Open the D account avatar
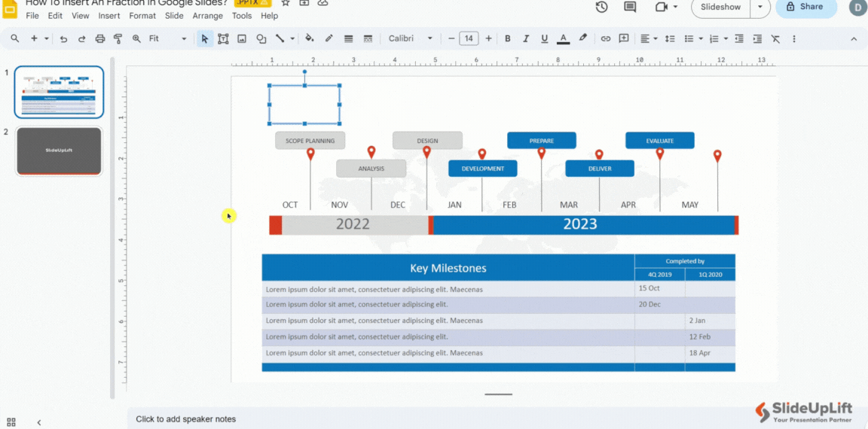This screenshot has width=868, height=429. tap(857, 8)
